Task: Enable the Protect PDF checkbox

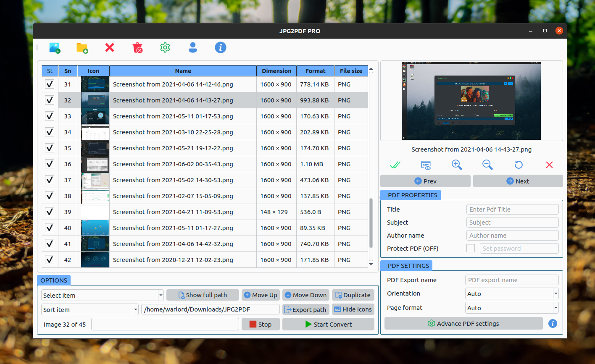Action: pos(471,248)
